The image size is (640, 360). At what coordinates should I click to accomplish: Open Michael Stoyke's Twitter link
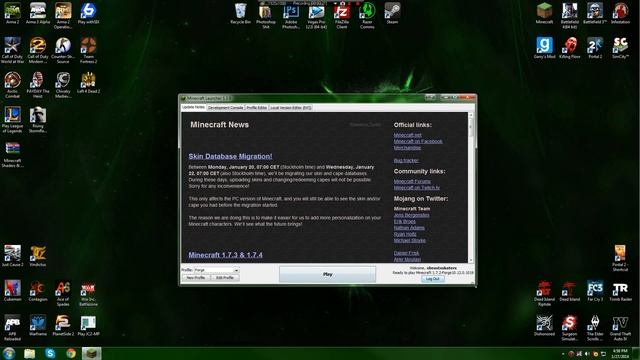coord(410,240)
